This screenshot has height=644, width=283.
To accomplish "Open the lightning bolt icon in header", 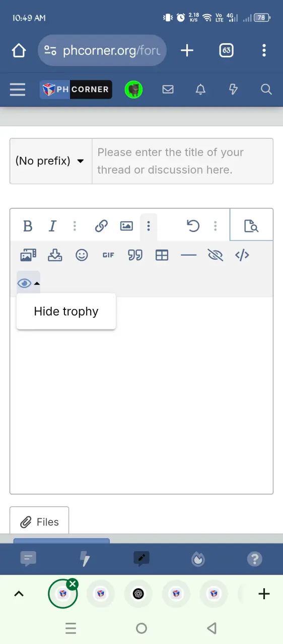I will [x=233, y=90].
